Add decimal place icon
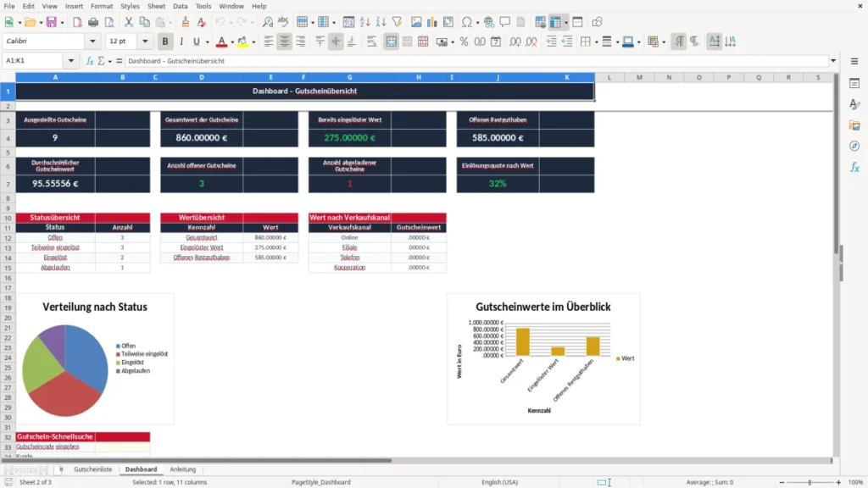The height and width of the screenshot is (488, 868). [x=515, y=42]
